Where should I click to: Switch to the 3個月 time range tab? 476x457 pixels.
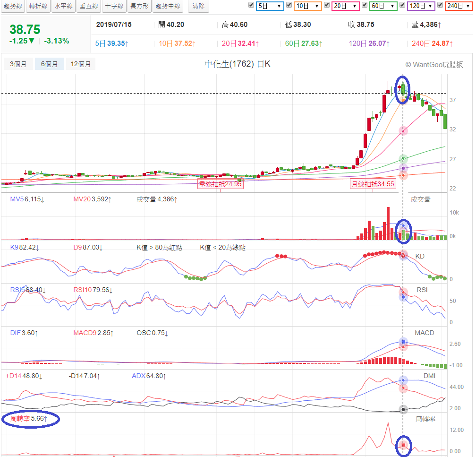pyautogui.click(x=18, y=64)
